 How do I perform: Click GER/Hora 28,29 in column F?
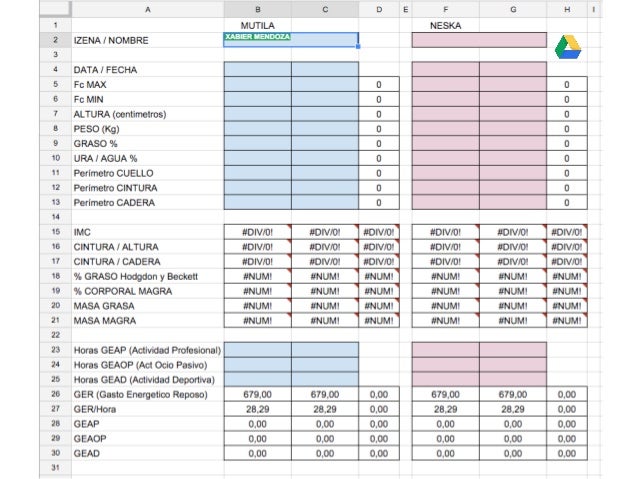point(446,409)
